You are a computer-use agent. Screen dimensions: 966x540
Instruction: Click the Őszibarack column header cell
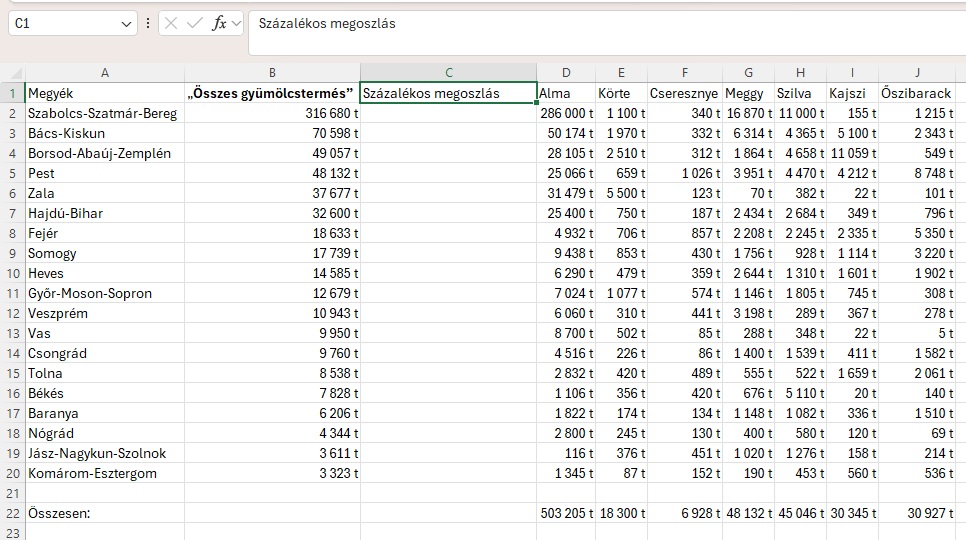click(917, 93)
